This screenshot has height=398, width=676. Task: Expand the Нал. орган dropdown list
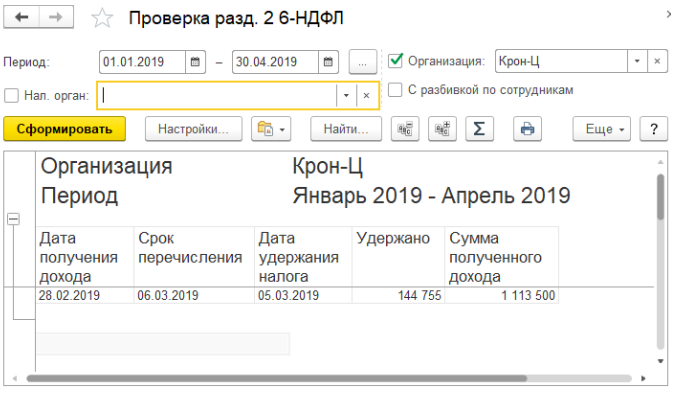(x=346, y=95)
